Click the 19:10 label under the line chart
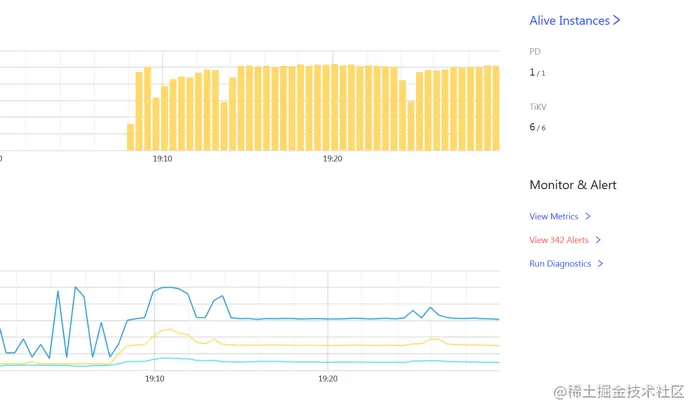Screen dimensions: 698x413 point(154,379)
